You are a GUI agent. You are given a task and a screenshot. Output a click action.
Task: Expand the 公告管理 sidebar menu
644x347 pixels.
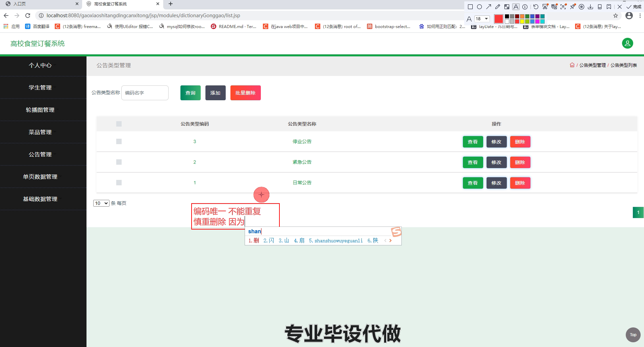pos(40,155)
